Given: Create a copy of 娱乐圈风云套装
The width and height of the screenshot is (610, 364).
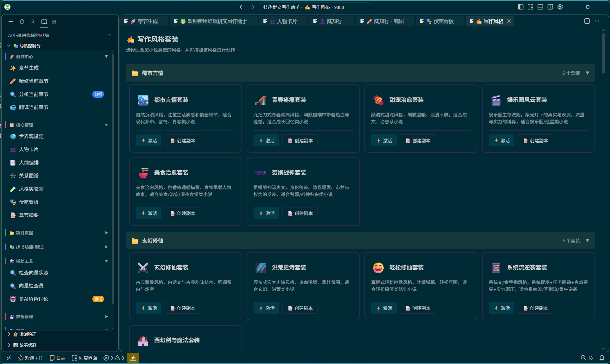Looking at the screenshot, I should (535, 141).
